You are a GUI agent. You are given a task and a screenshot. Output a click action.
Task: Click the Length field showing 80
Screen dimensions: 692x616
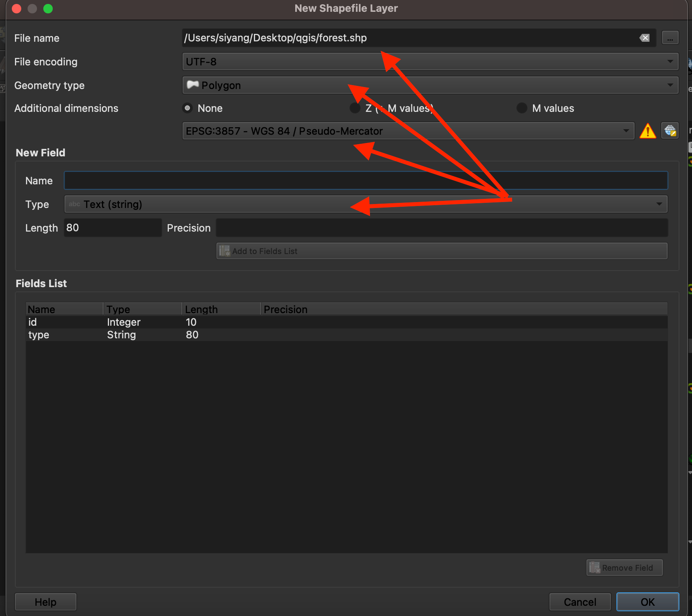[113, 228]
